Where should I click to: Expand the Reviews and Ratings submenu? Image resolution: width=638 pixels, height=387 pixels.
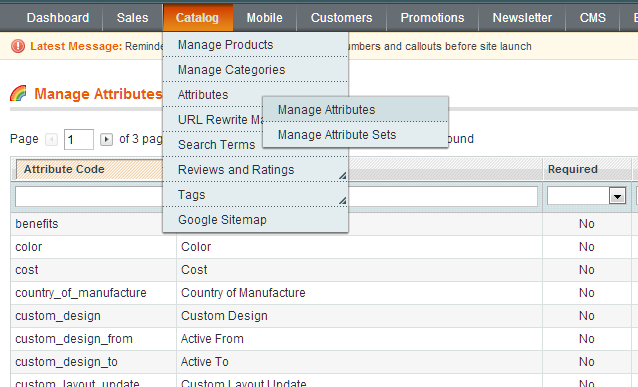click(343, 175)
